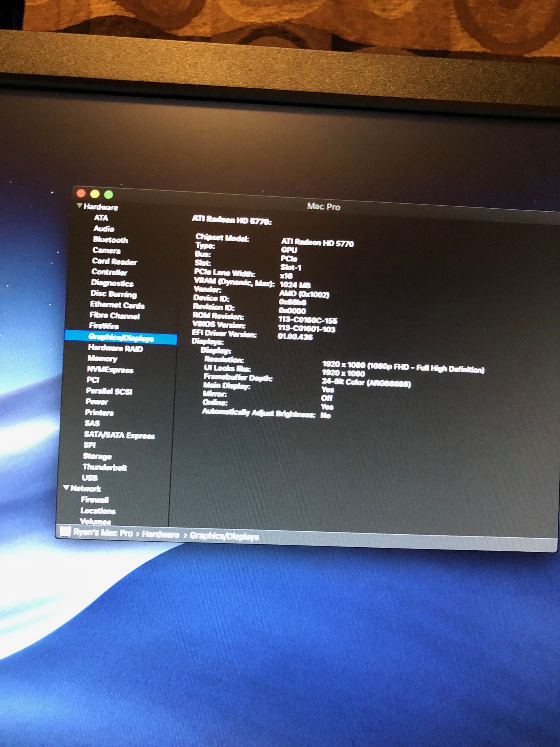Select Disc Burning in the sidebar
This screenshot has width=560, height=747.
click(114, 294)
